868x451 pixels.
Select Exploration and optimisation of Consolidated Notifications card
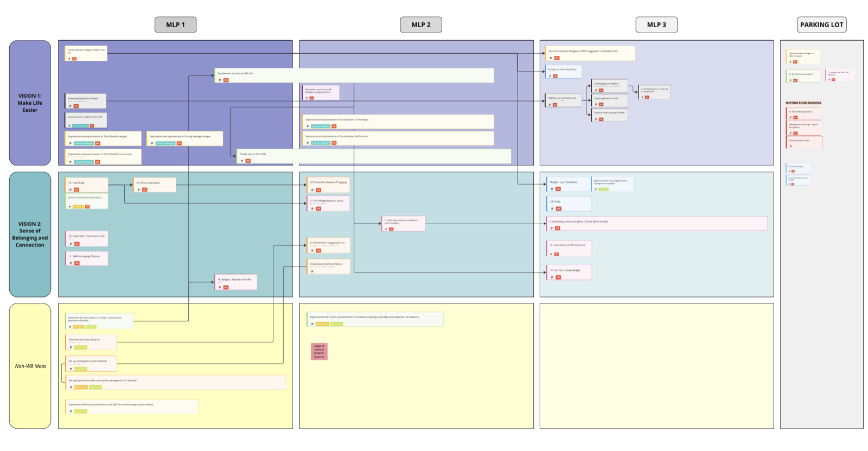coord(398,139)
